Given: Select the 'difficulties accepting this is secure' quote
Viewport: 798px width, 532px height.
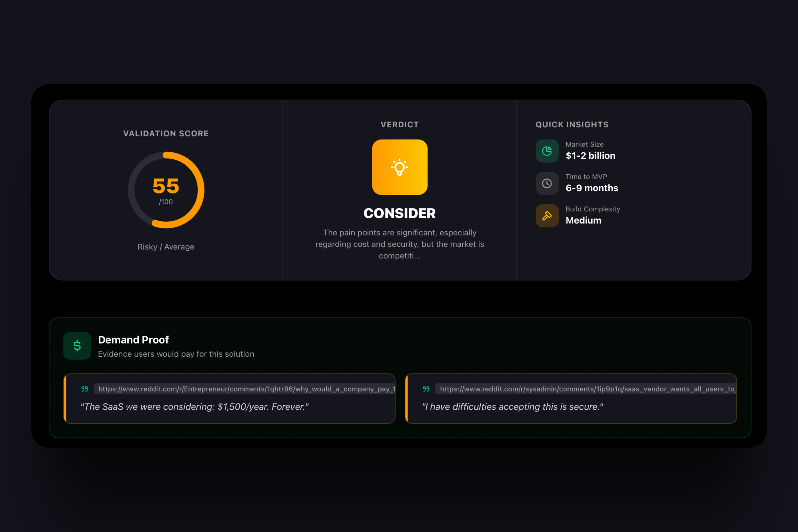Looking at the screenshot, I should click(x=513, y=407).
